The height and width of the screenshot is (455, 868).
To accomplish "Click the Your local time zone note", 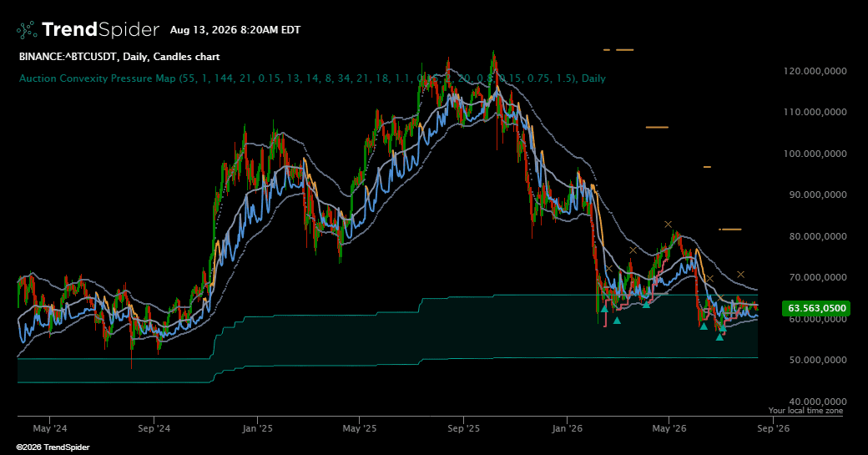I will (x=805, y=410).
